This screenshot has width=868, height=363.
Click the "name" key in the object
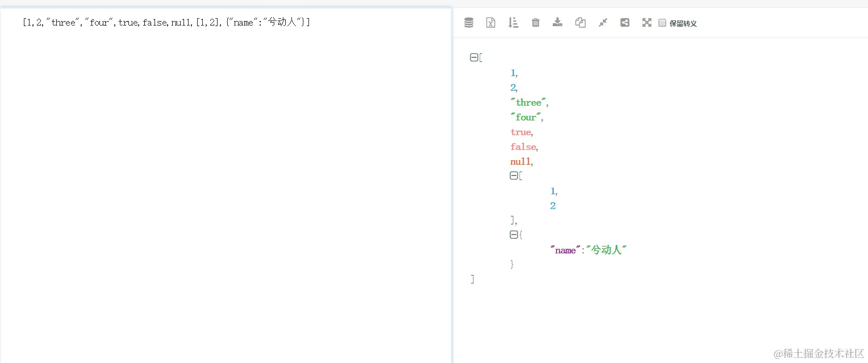click(x=565, y=250)
